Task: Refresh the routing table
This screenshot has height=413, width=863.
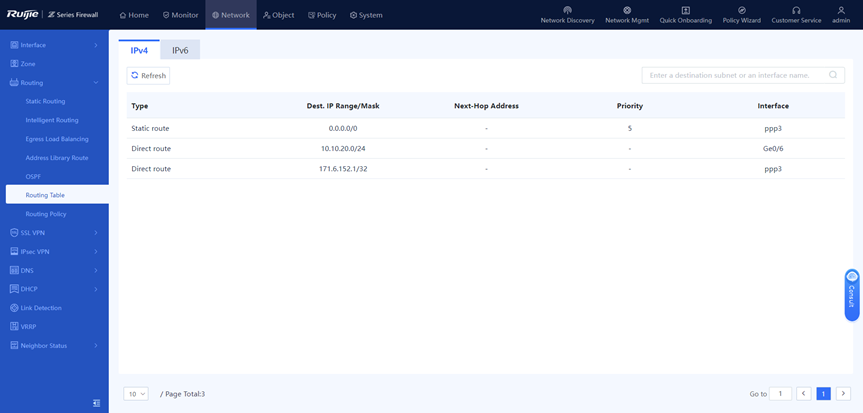Action: [x=149, y=76]
